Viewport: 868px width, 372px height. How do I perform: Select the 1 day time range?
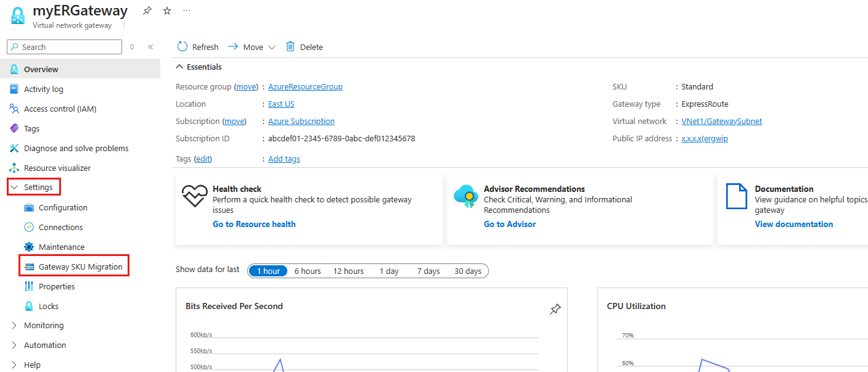pyautogui.click(x=389, y=271)
